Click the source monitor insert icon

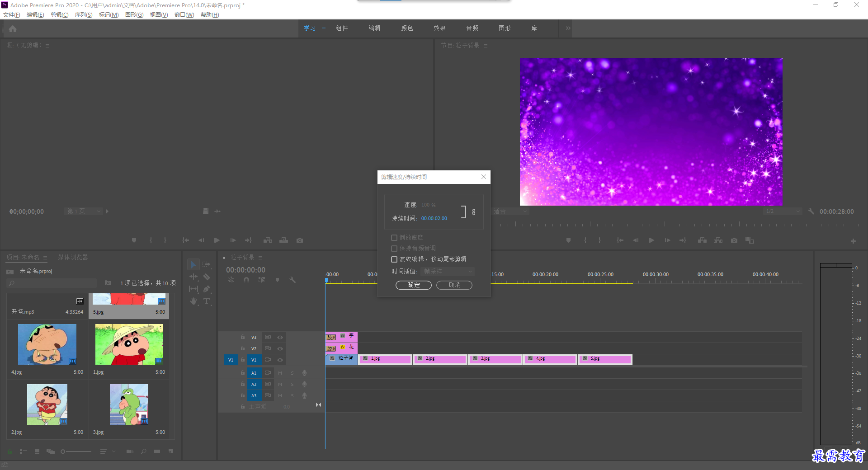pyautogui.click(x=268, y=240)
